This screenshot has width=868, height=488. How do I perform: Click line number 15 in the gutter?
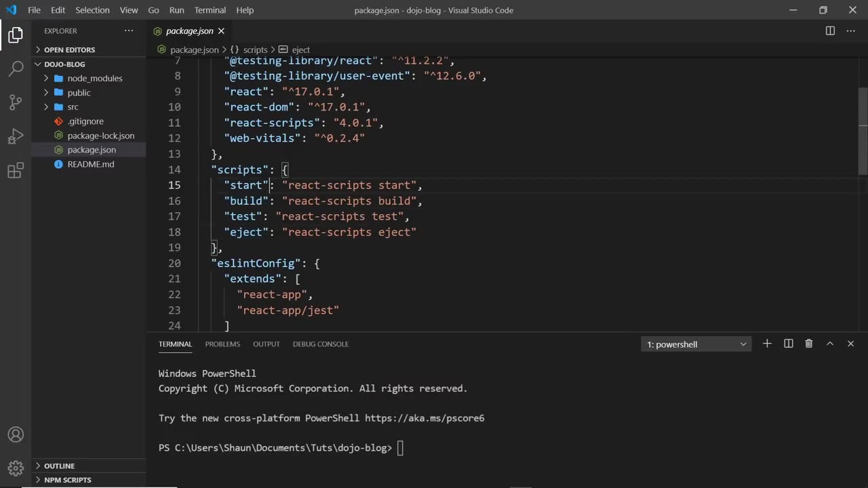tap(174, 185)
